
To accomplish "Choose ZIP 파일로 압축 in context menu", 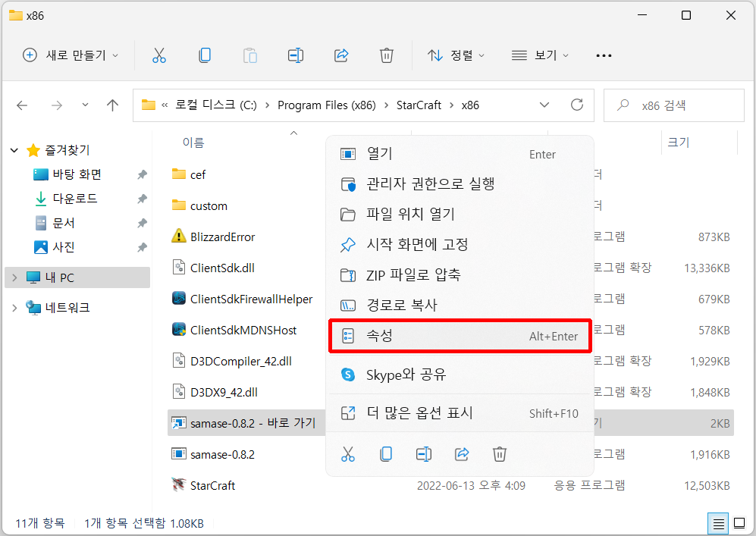I will (x=460, y=274).
